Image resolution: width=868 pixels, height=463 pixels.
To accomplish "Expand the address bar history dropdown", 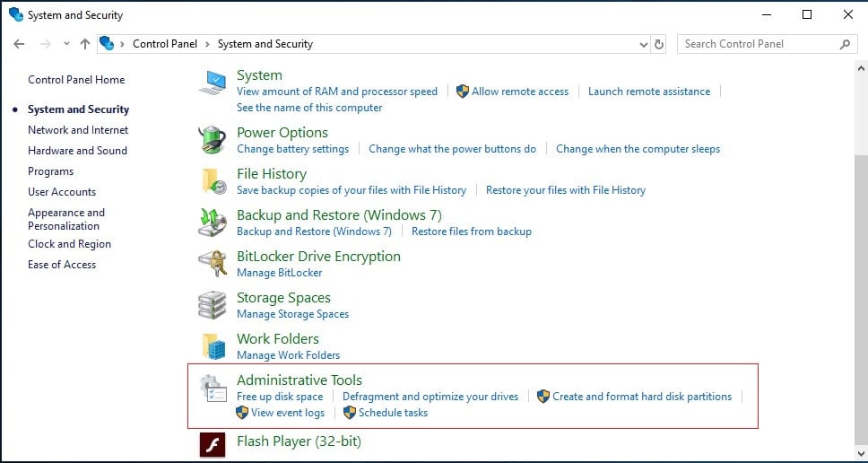I will coord(643,44).
